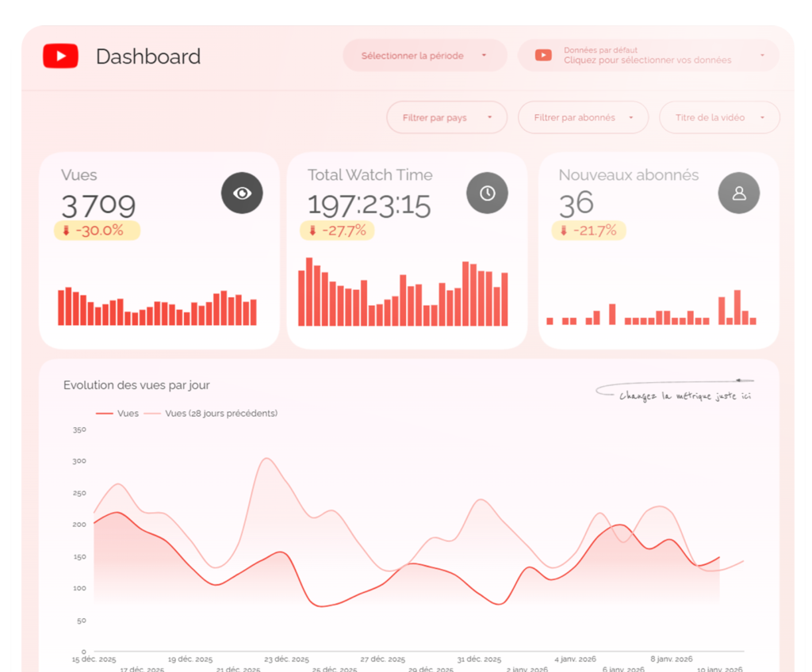Click the YouTube logo beside the Dashboard title
Screen dimensions: 812x672
point(59,55)
